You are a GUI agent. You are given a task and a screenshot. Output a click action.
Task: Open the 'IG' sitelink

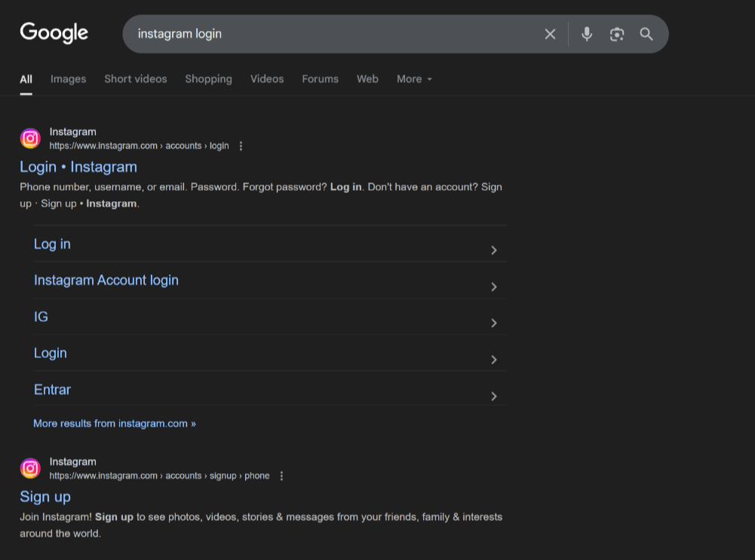41,317
